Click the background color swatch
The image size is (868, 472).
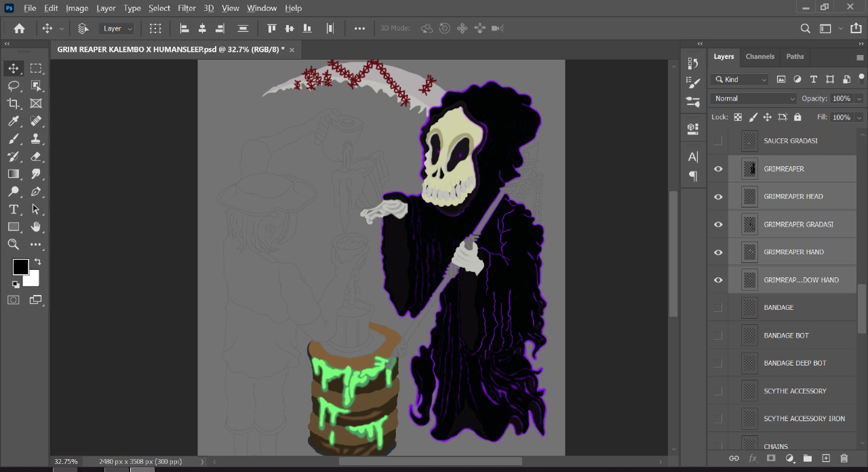[x=33, y=279]
